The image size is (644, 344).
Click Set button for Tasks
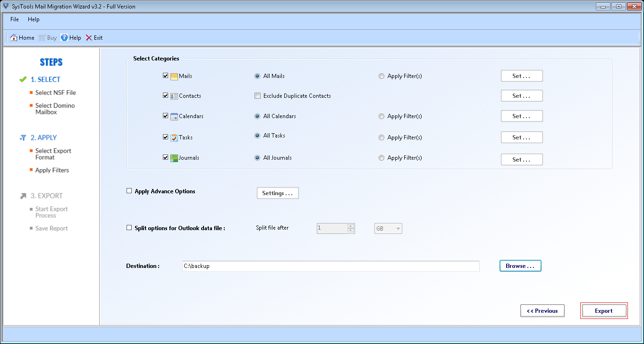pos(522,138)
